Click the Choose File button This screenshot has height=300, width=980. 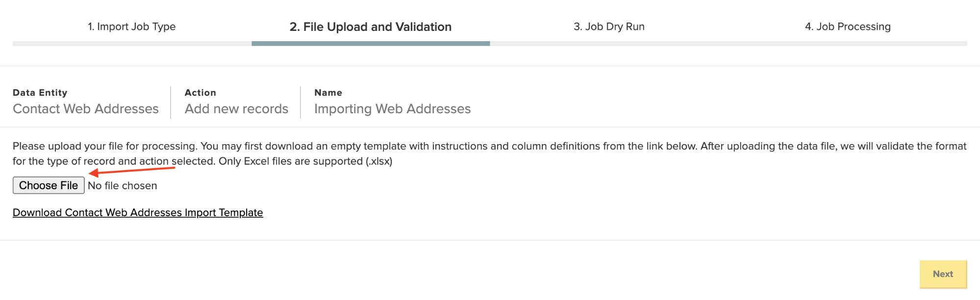point(49,185)
